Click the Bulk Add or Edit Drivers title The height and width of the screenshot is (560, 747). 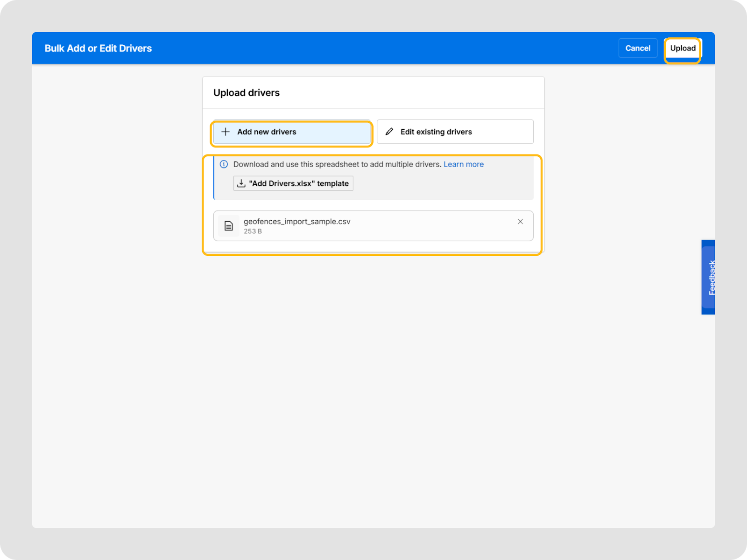coord(98,49)
